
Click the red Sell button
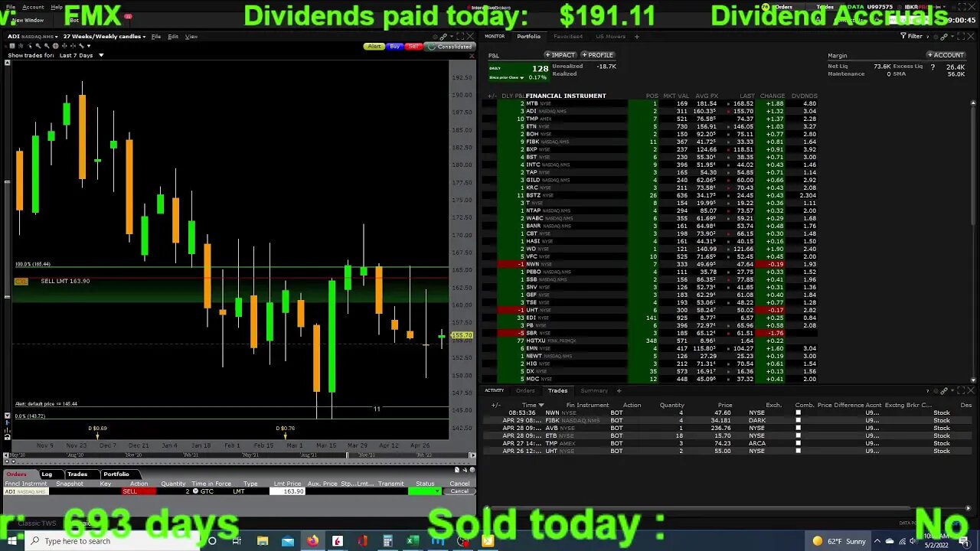click(413, 47)
